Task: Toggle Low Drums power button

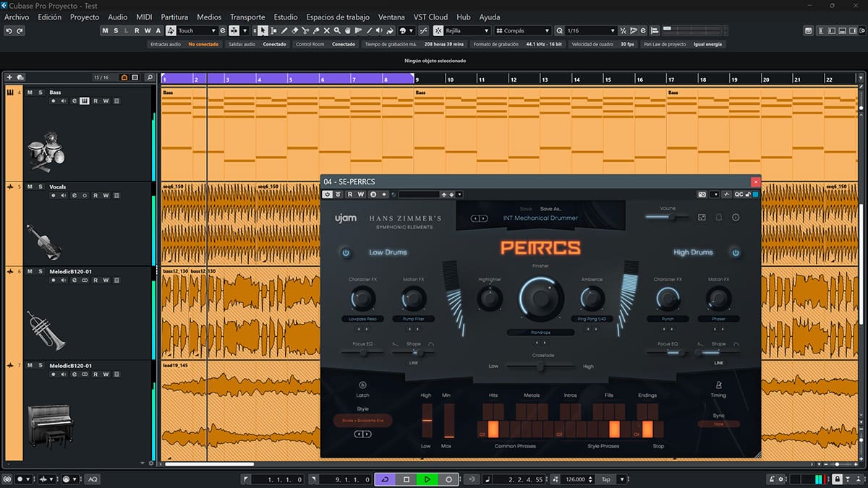Action: 346,253
